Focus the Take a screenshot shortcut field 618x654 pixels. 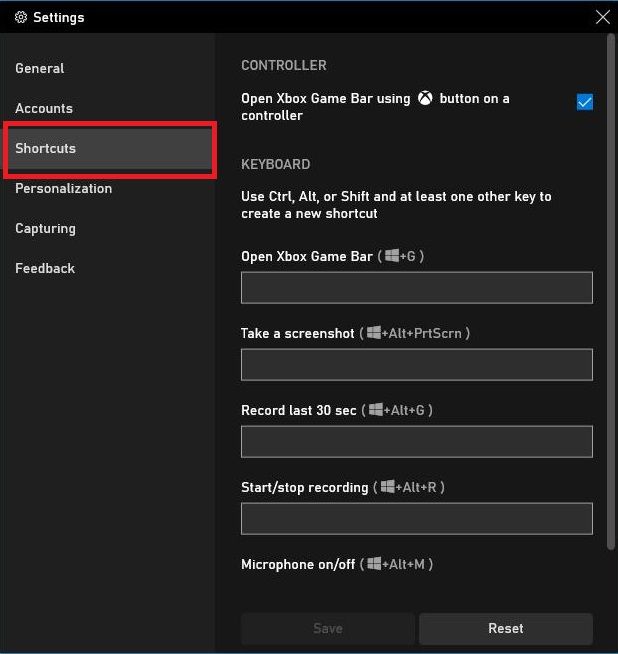point(416,365)
